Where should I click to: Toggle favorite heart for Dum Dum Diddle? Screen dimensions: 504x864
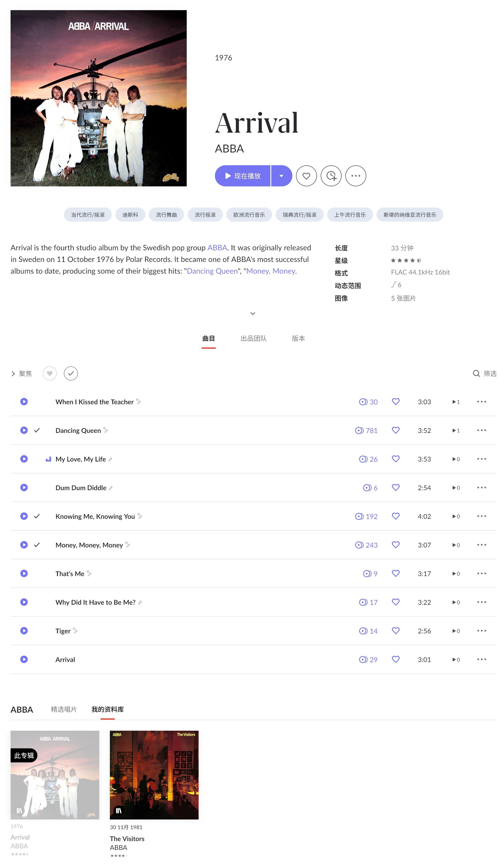tap(395, 488)
